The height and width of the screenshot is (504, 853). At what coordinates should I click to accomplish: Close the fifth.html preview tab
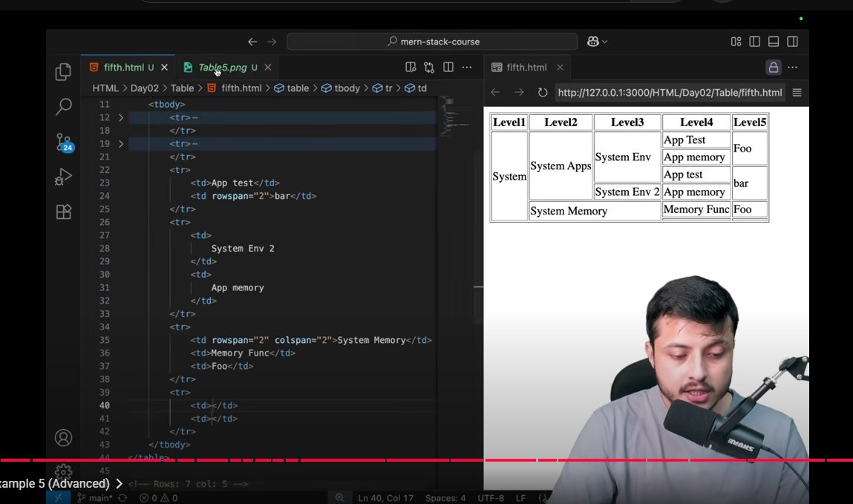tap(560, 67)
